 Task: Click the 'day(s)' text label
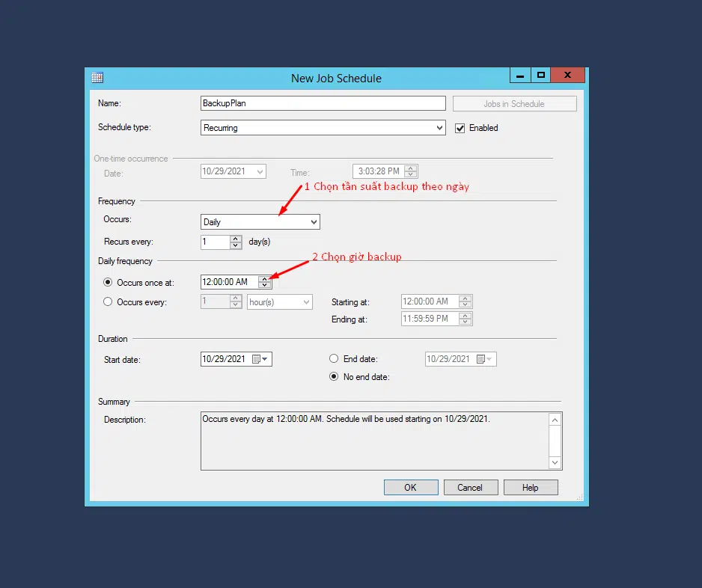[x=260, y=242]
